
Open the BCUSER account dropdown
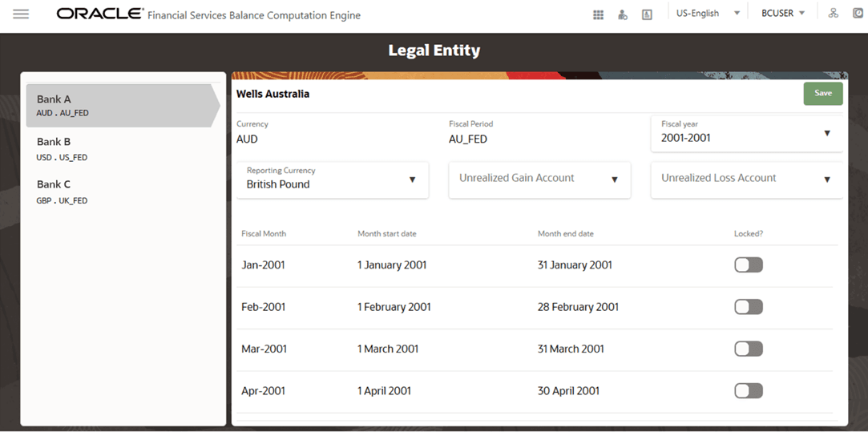[783, 14]
